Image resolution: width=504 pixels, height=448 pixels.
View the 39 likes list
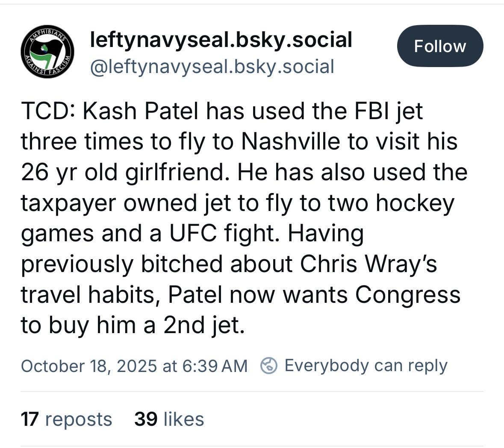click(169, 419)
